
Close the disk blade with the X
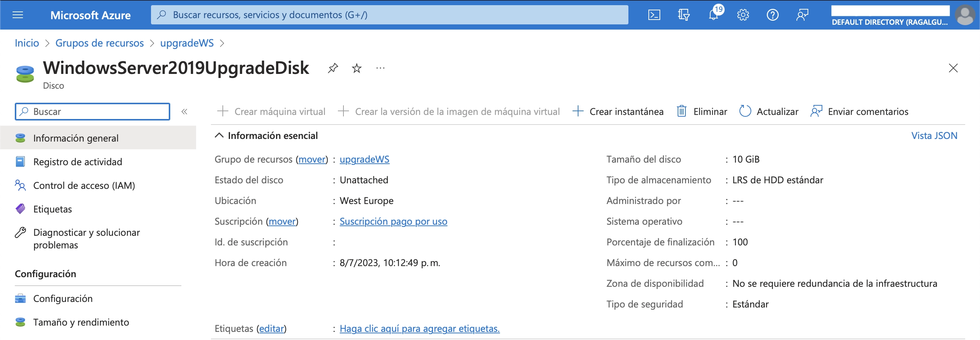[x=953, y=68]
